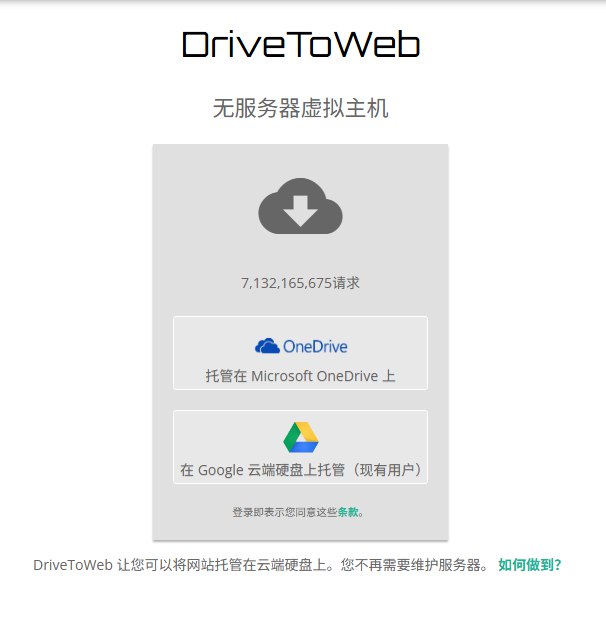Click the DriveToWeb logo title
This screenshot has height=640, width=606.
(x=301, y=44)
